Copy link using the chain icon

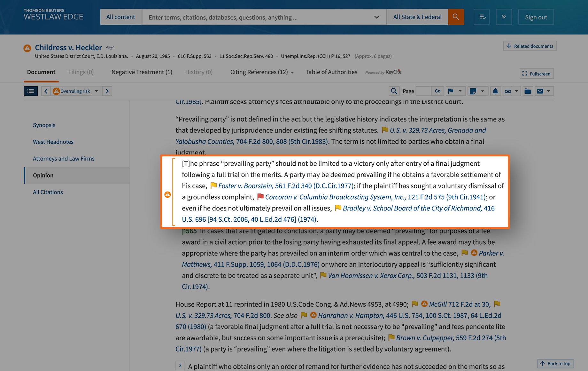508,91
